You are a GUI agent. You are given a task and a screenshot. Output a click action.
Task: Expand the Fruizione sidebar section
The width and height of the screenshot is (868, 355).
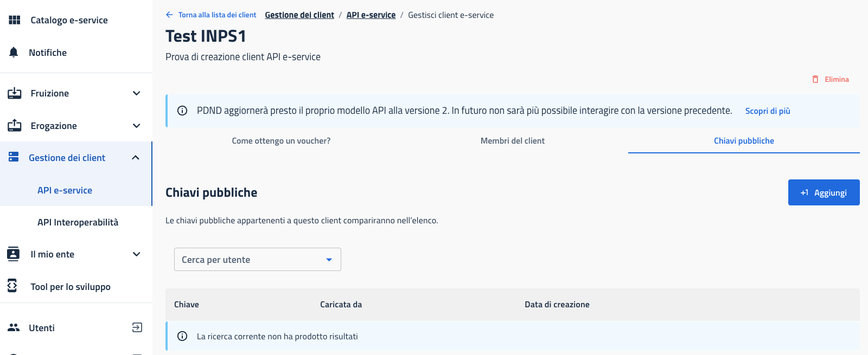[x=137, y=93]
